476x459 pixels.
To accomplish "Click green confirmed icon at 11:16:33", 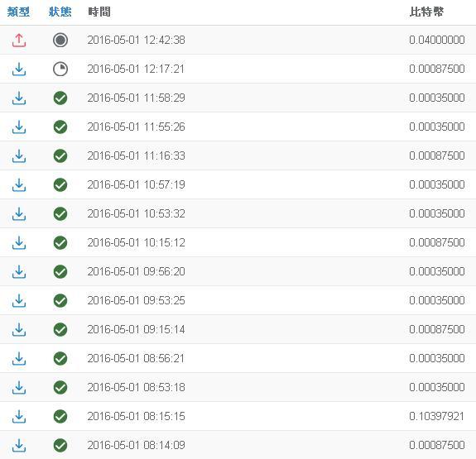I will pyautogui.click(x=60, y=156).
